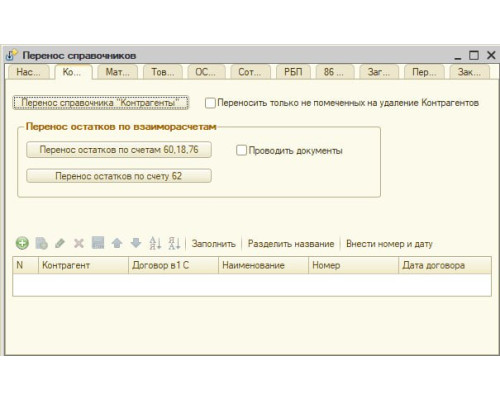500x400 pixels.
Task: Open the РБП tab
Action: point(293,72)
